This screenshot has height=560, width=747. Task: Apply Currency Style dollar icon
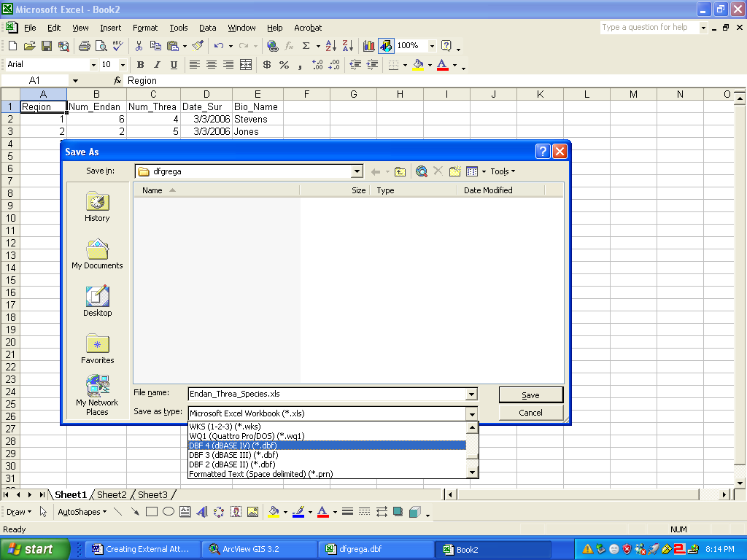(x=267, y=65)
